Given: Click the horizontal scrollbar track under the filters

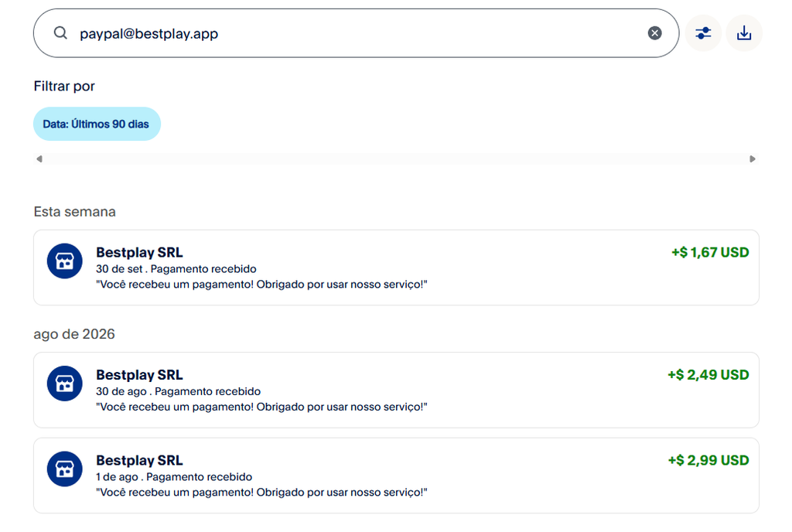Looking at the screenshot, I should pyautogui.click(x=396, y=159).
